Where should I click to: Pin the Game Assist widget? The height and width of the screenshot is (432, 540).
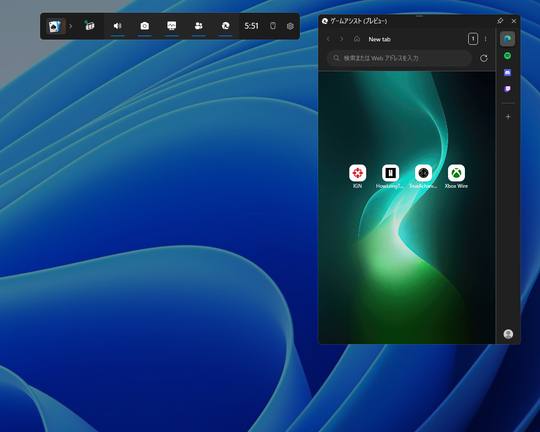pyautogui.click(x=500, y=21)
